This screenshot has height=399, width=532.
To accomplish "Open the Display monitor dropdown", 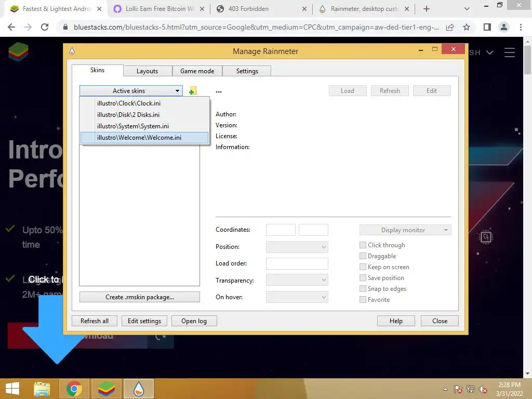I will click(405, 230).
